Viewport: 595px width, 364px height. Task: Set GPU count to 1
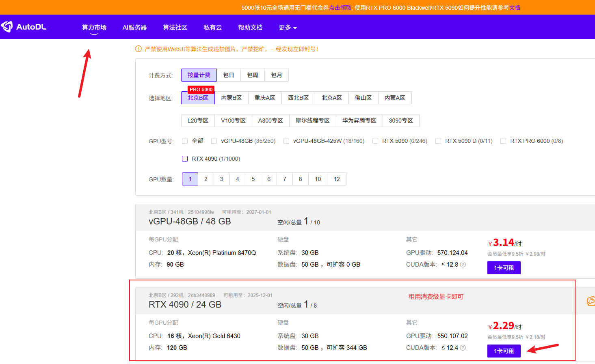190,179
